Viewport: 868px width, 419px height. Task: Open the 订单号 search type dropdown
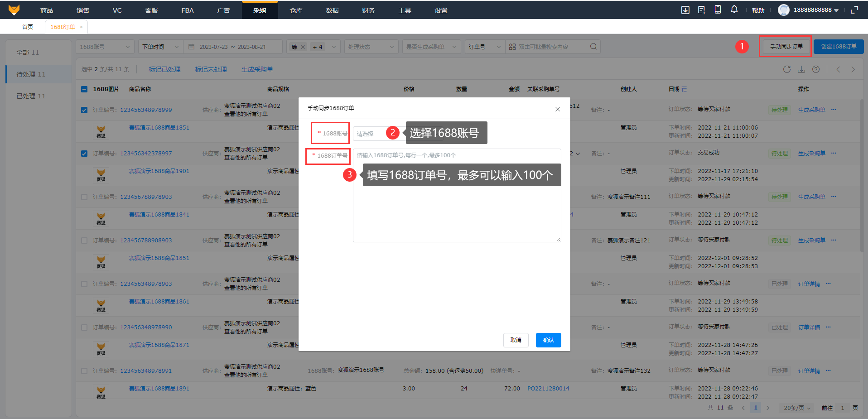(485, 47)
